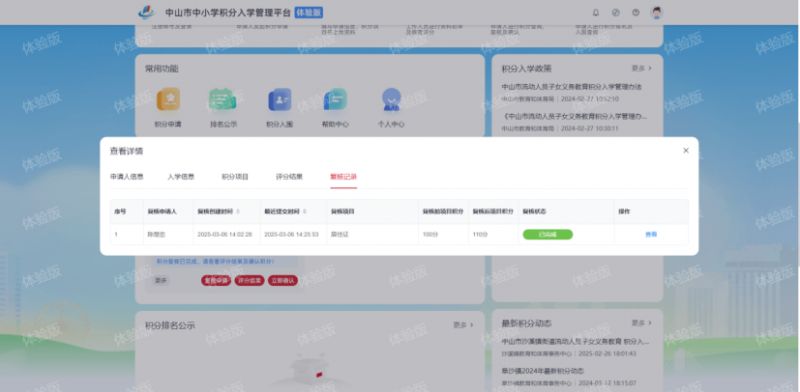800x392 pixels.
Task: Click the 复核状态 column header
Action: point(535,211)
